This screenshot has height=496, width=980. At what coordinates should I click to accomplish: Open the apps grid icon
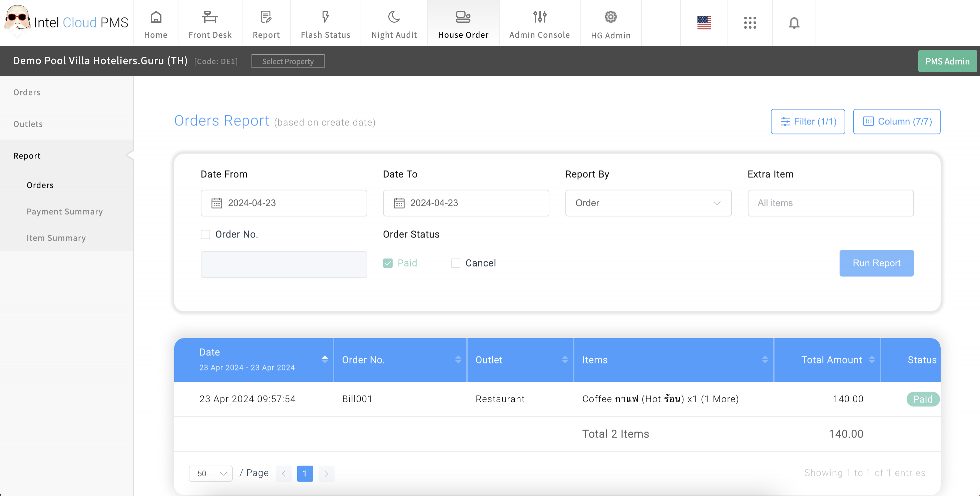click(750, 23)
